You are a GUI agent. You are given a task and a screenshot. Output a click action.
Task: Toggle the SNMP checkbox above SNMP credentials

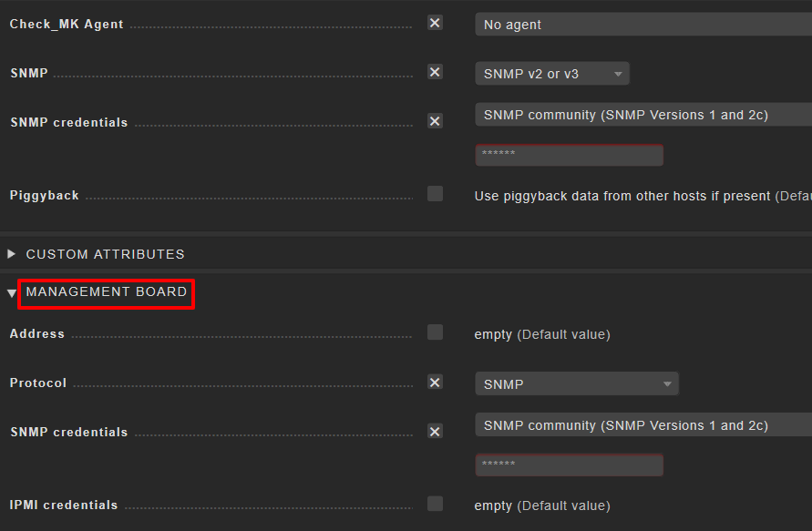coord(435,72)
